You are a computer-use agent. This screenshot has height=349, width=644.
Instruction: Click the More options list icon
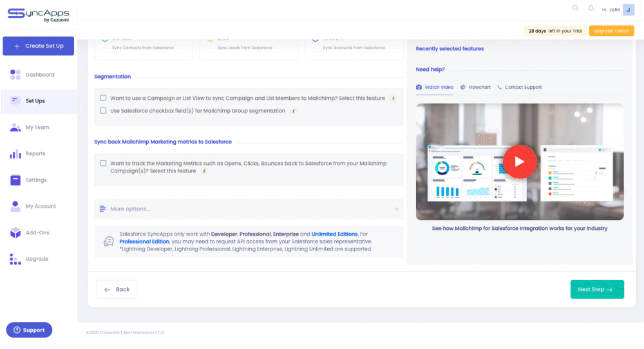102,209
